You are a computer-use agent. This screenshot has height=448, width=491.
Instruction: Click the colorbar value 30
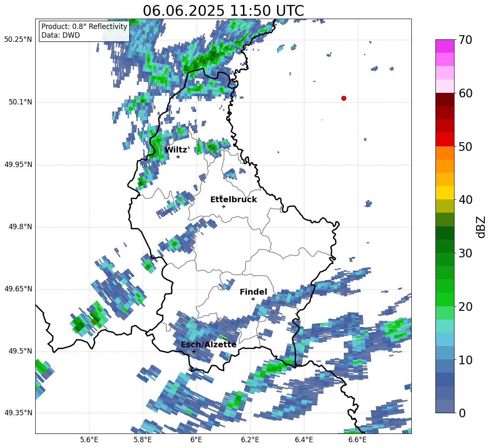[465, 253]
